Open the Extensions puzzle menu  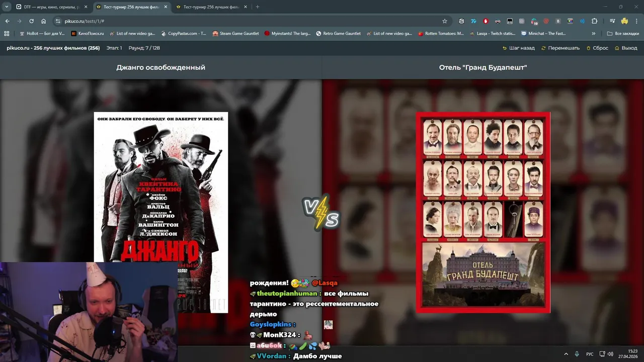(595, 21)
